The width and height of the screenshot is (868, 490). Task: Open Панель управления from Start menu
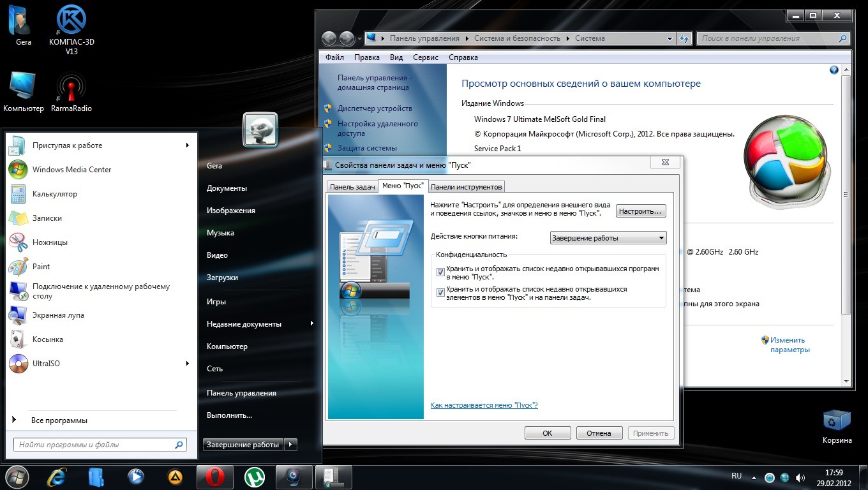tap(241, 393)
